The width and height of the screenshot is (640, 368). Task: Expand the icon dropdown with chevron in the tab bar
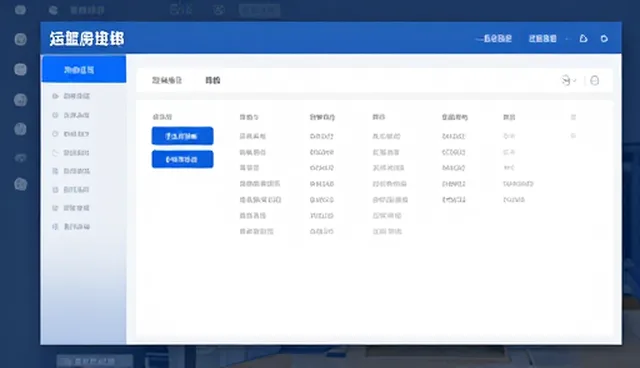click(569, 80)
